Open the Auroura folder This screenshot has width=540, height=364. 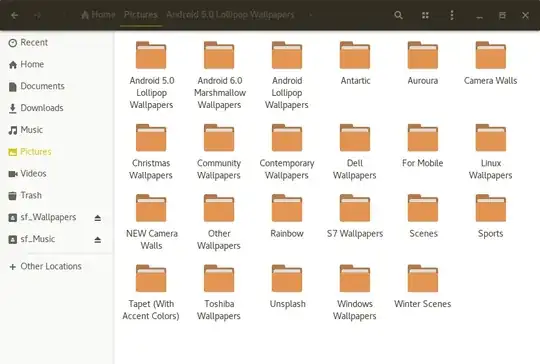[x=423, y=63]
